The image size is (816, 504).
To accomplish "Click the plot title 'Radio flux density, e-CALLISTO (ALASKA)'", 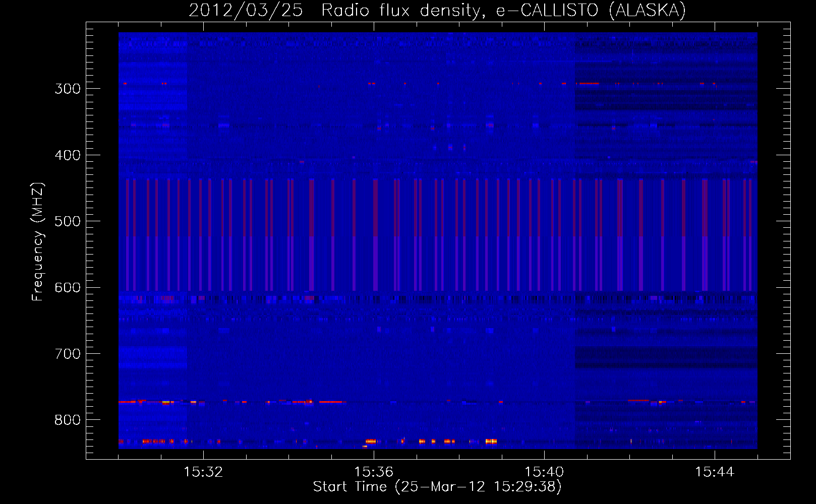I will click(503, 11).
